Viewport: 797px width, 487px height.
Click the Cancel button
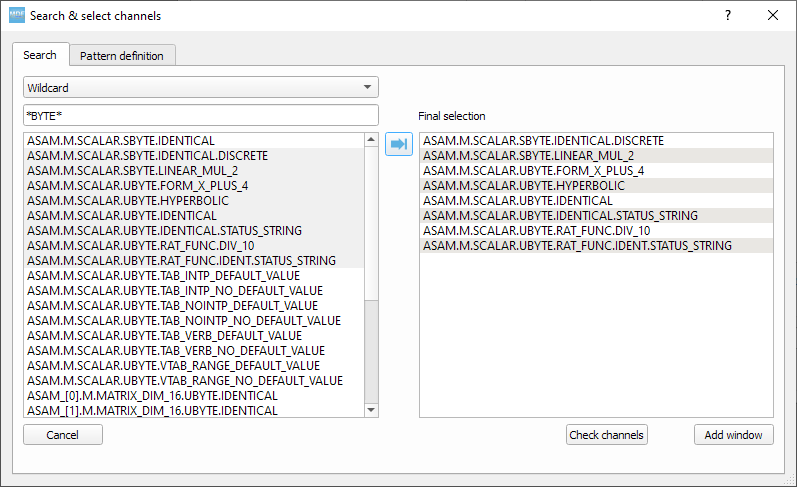[x=63, y=435]
